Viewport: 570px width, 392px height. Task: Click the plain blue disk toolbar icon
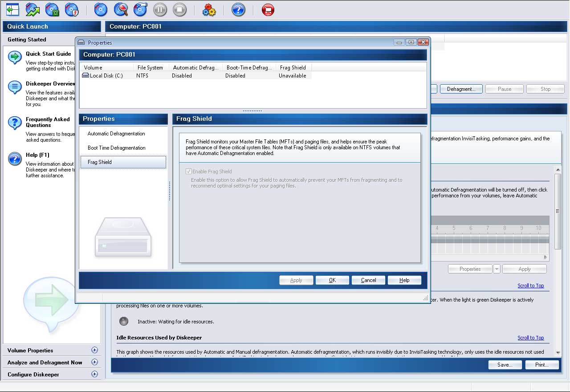point(101,9)
